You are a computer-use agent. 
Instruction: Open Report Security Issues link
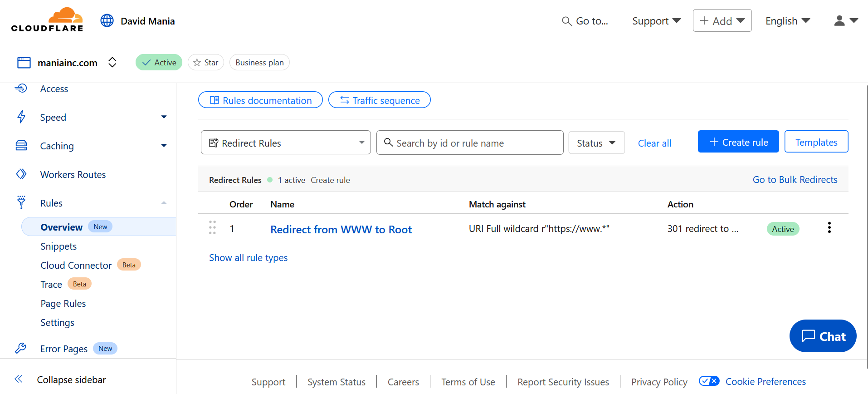click(x=563, y=382)
